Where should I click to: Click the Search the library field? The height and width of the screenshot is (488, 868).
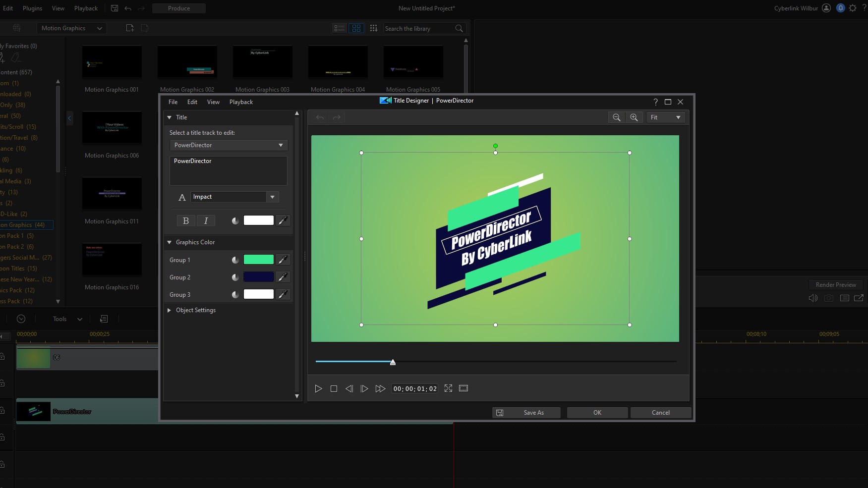point(419,29)
